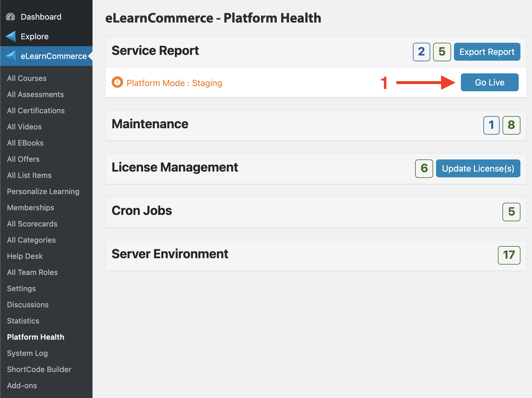Go to All Offers
The width and height of the screenshot is (532, 398).
tap(23, 159)
